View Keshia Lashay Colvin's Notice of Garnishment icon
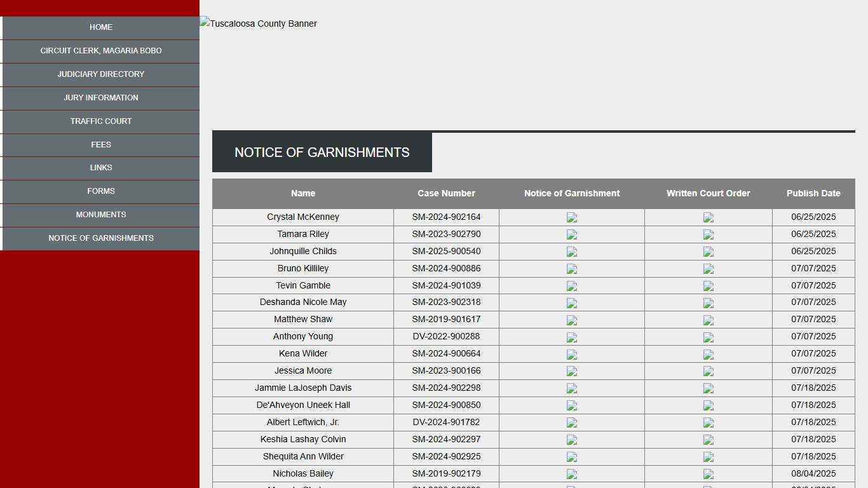The height and width of the screenshot is (488, 868). pos(572,440)
